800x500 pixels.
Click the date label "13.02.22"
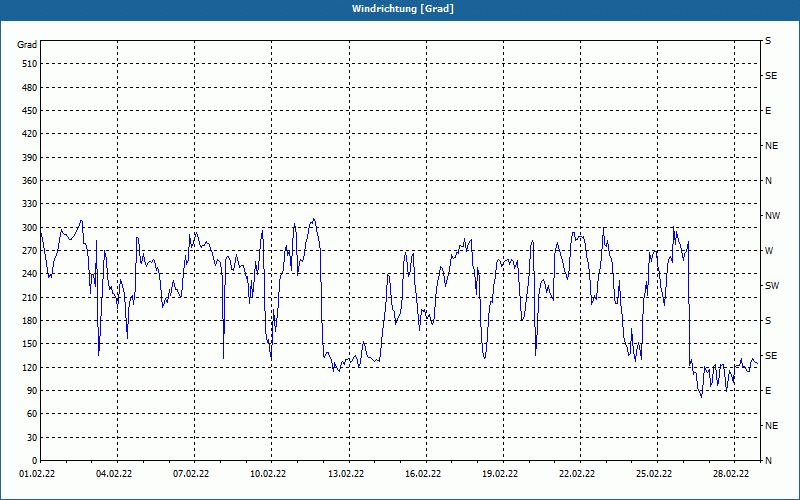coord(346,474)
